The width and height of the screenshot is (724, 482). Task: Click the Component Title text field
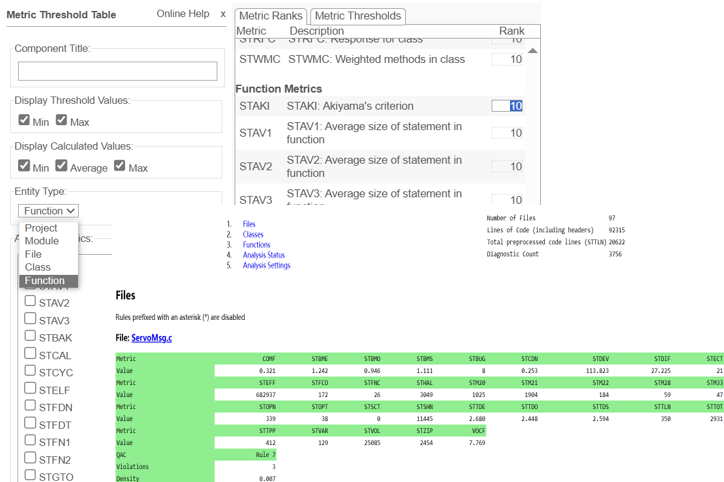117,71
